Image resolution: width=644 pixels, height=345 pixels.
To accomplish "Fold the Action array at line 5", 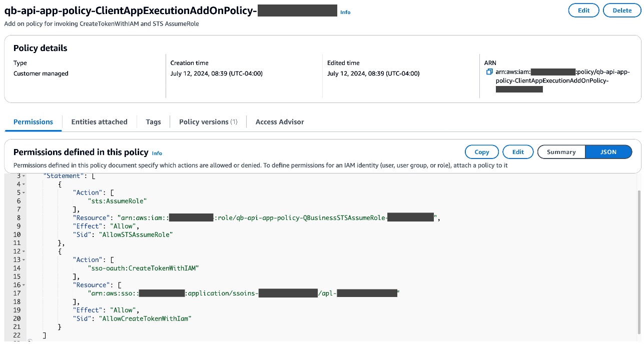I will pyautogui.click(x=24, y=192).
